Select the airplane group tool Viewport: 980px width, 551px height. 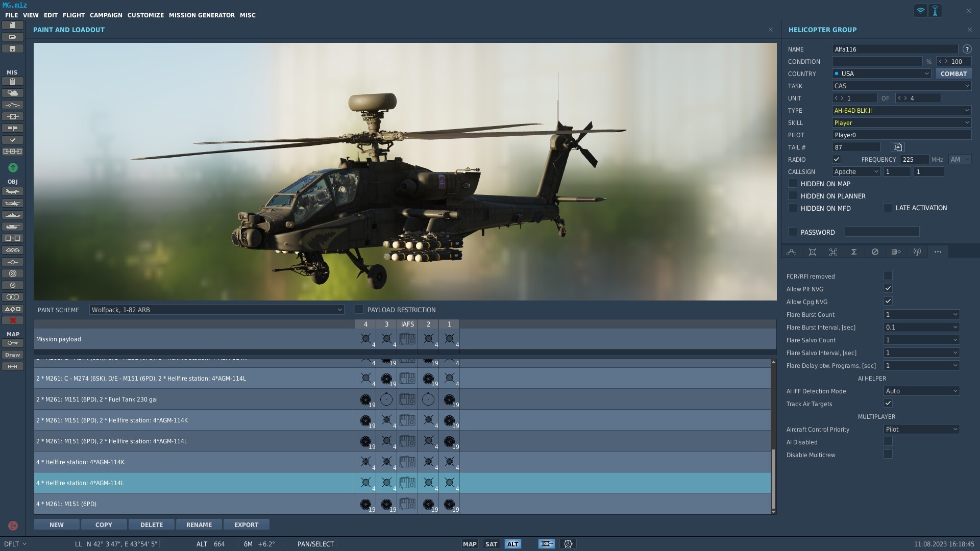[13, 191]
